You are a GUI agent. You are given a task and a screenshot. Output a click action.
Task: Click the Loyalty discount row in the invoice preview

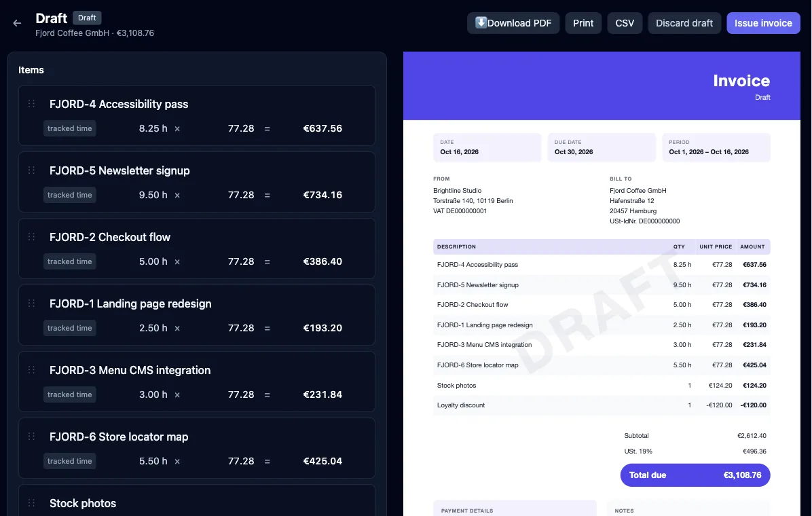coord(602,405)
